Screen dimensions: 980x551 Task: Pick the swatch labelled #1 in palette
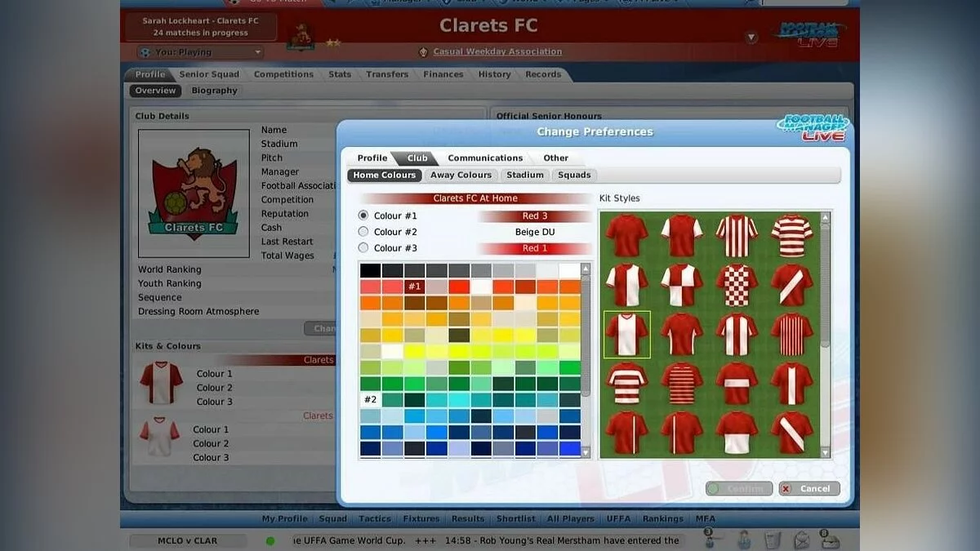pos(415,287)
